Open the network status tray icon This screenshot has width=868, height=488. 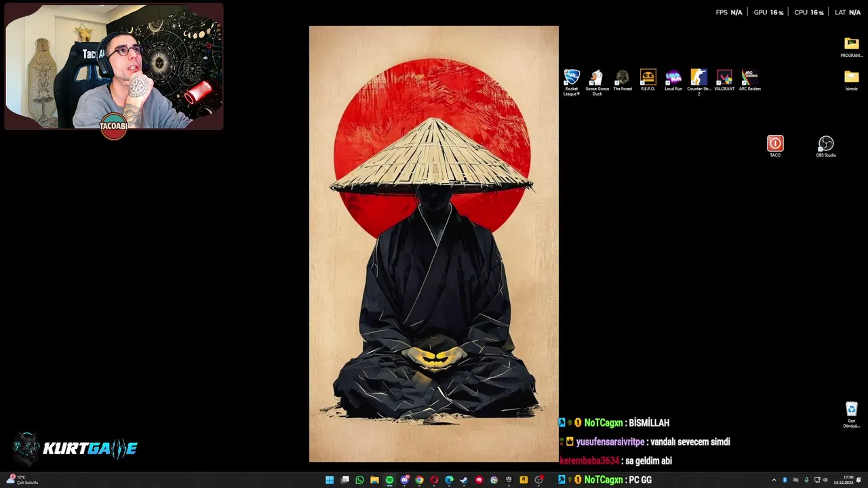click(x=817, y=480)
